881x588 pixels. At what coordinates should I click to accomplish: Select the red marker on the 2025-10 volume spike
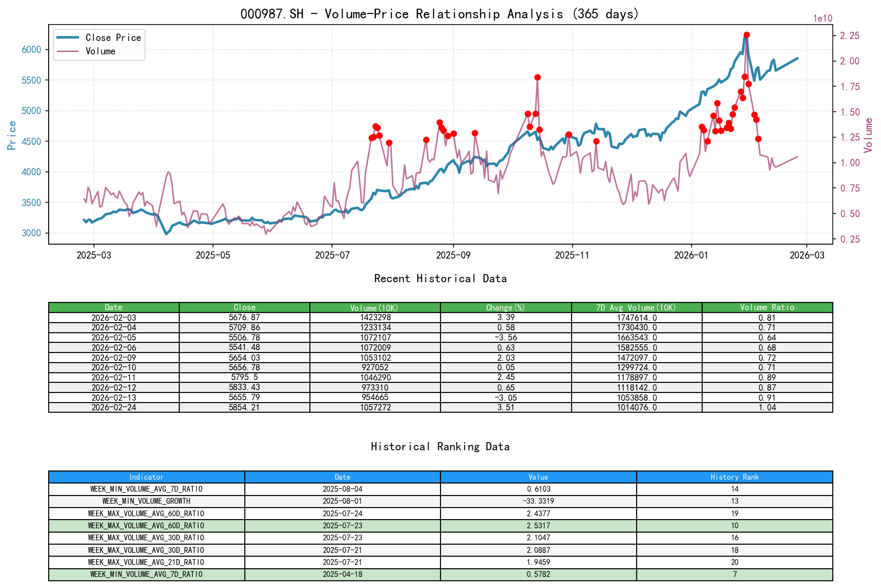coord(536,77)
